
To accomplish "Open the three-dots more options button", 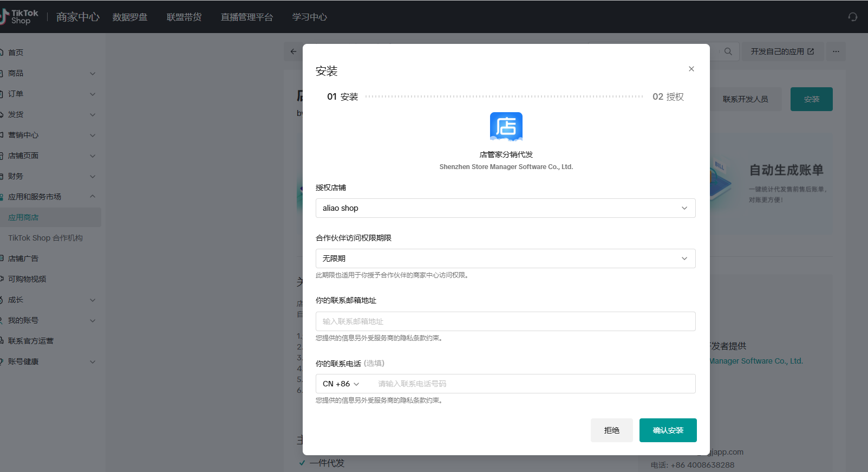I will click(836, 51).
